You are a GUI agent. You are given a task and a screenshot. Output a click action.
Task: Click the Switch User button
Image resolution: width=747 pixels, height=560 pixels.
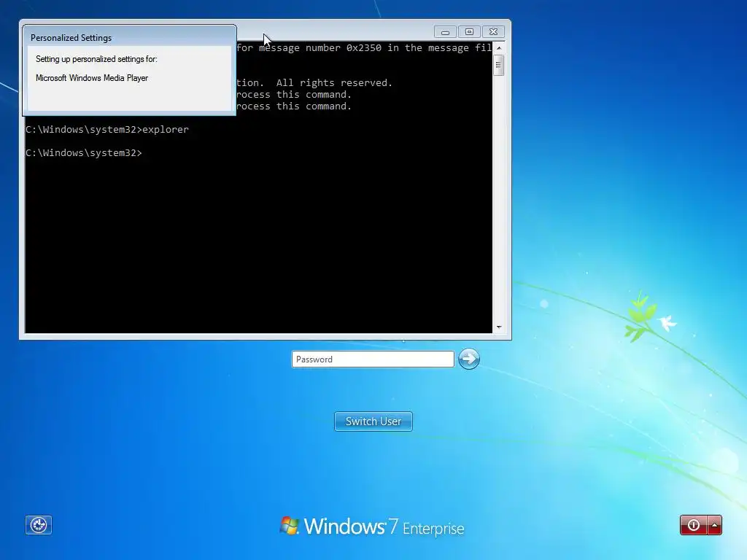[373, 421]
